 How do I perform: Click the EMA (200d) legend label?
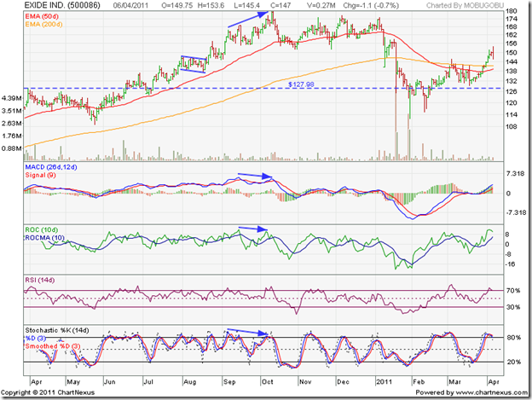43,25
